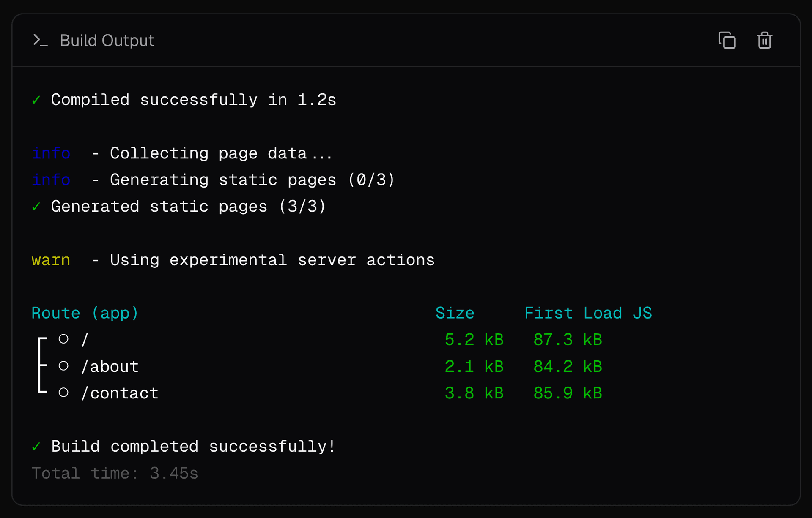The width and height of the screenshot is (812, 518).
Task: Click the Size column header
Action: pos(455,313)
